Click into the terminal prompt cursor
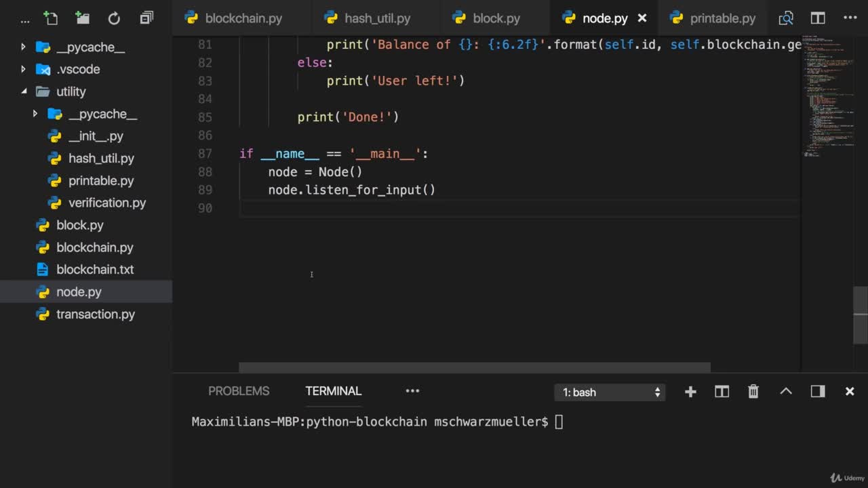 559,422
